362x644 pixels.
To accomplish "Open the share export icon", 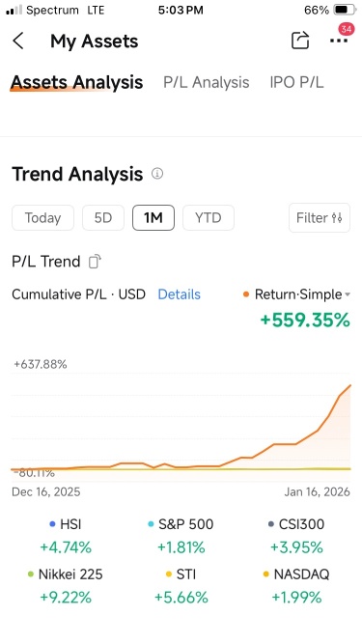I will coord(300,41).
